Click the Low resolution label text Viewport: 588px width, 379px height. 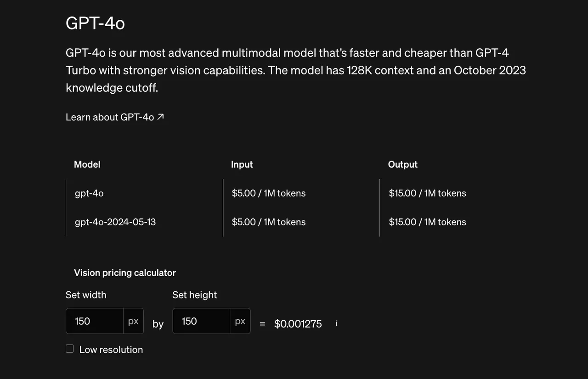[111, 350]
